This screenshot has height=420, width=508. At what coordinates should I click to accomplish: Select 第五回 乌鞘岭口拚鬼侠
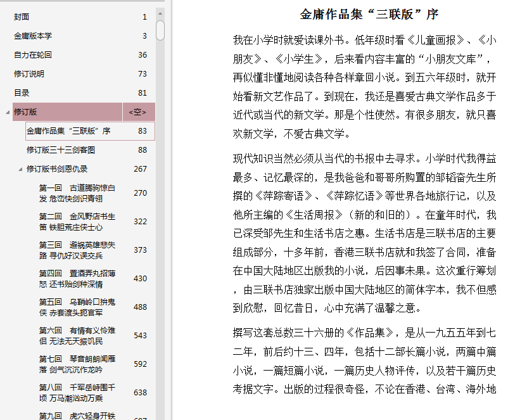tap(77, 307)
